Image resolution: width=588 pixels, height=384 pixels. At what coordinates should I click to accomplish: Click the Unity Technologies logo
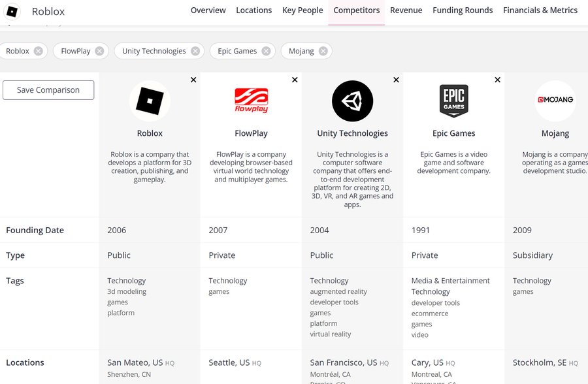[353, 101]
